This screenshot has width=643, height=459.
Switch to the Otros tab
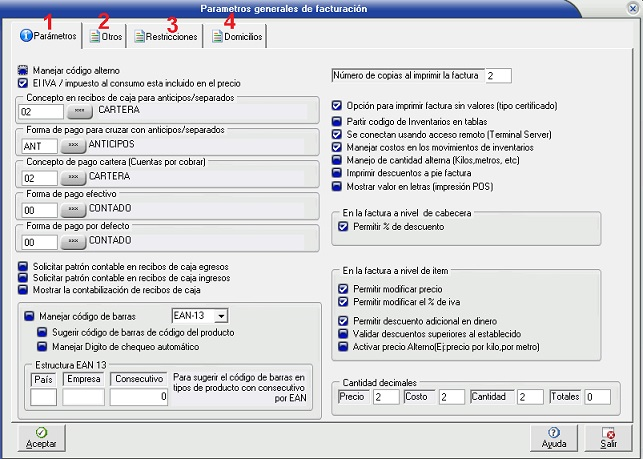tap(106, 36)
